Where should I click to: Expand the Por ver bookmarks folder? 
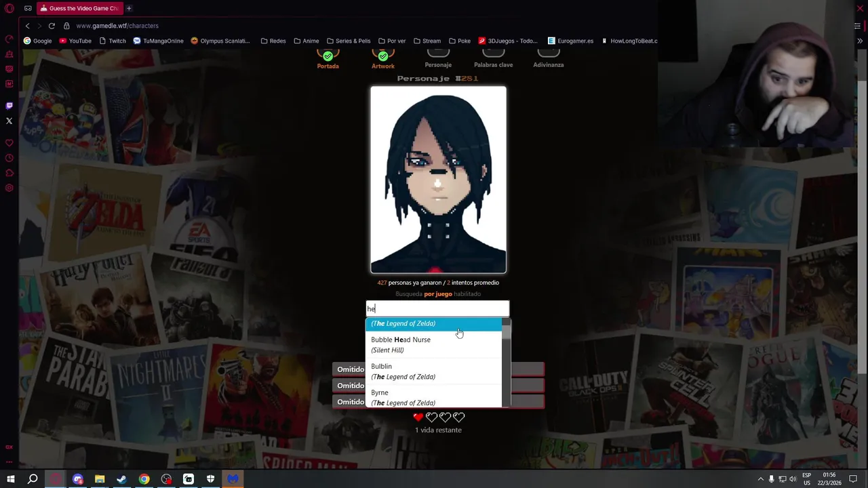coord(392,41)
